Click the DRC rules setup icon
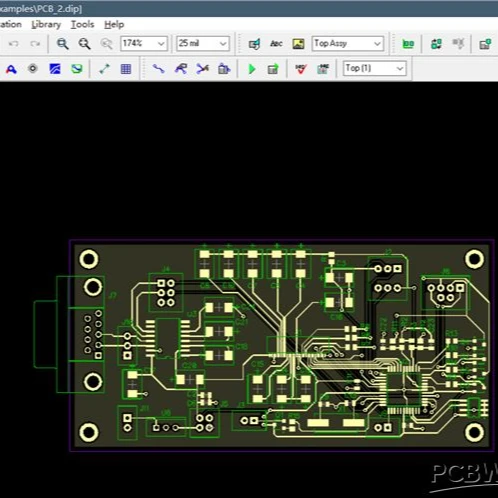 pyautogui.click(x=323, y=69)
